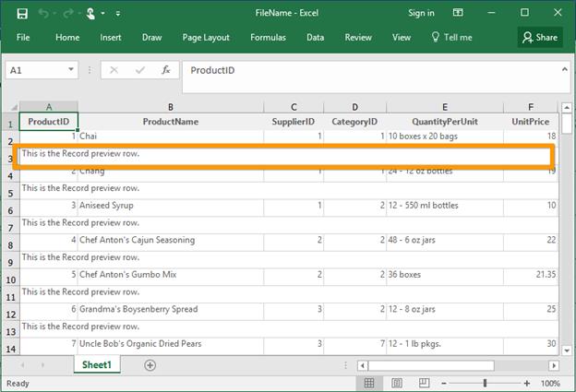Open the Sheet1 tab
Image resolution: width=576 pixels, height=392 pixels.
pyautogui.click(x=97, y=364)
